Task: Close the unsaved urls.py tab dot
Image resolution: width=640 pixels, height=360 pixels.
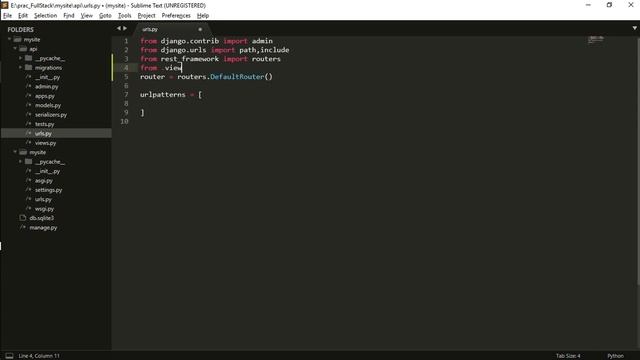Action: (200, 29)
